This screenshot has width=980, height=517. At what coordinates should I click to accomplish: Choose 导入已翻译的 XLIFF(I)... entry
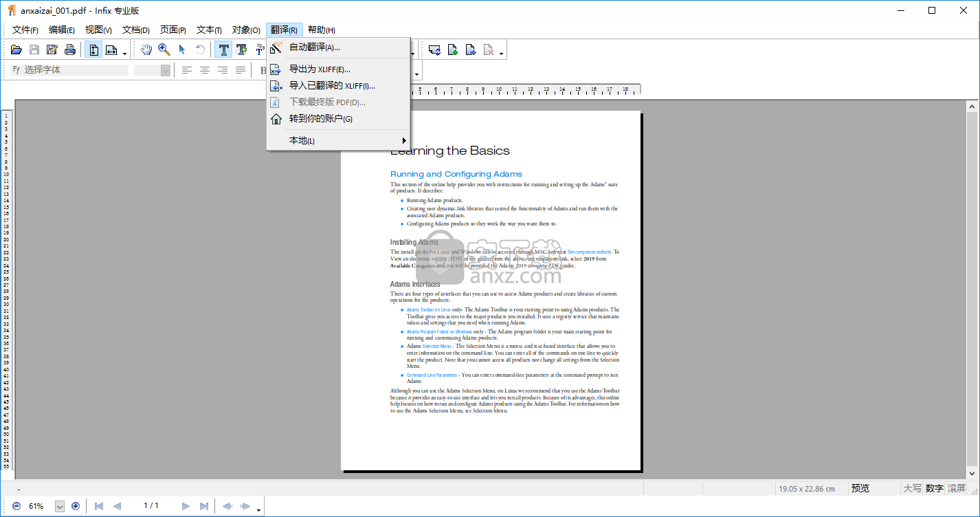(x=338, y=85)
